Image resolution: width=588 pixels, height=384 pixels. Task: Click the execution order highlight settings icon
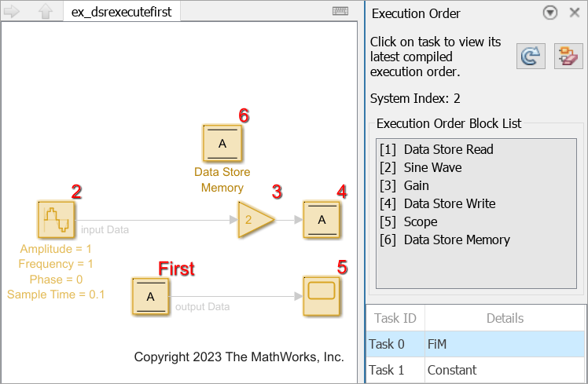coord(568,57)
